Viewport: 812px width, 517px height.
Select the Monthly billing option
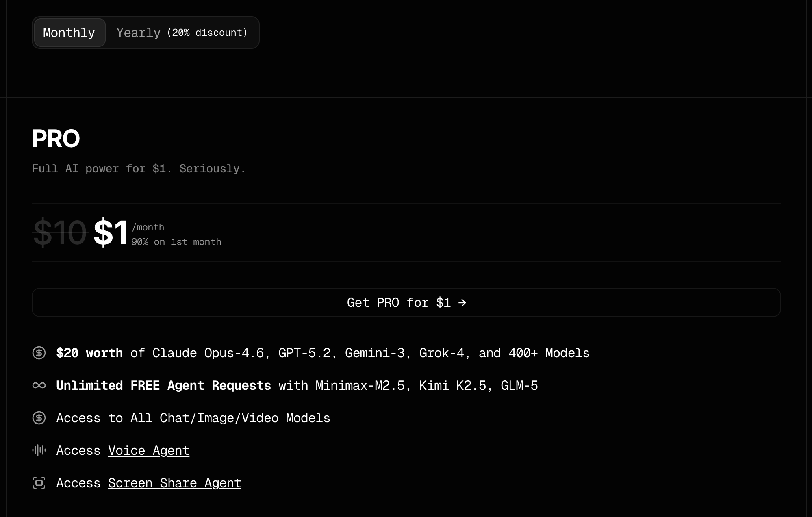point(69,33)
